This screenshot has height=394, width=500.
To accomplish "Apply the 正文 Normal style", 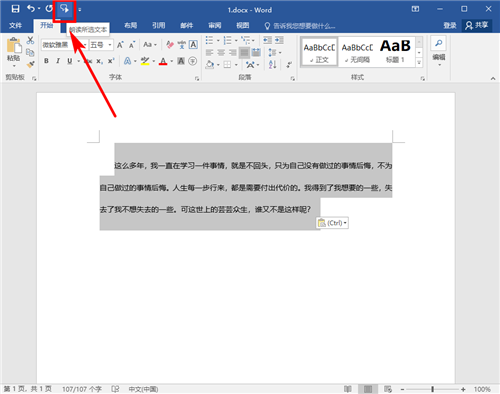I will point(319,52).
